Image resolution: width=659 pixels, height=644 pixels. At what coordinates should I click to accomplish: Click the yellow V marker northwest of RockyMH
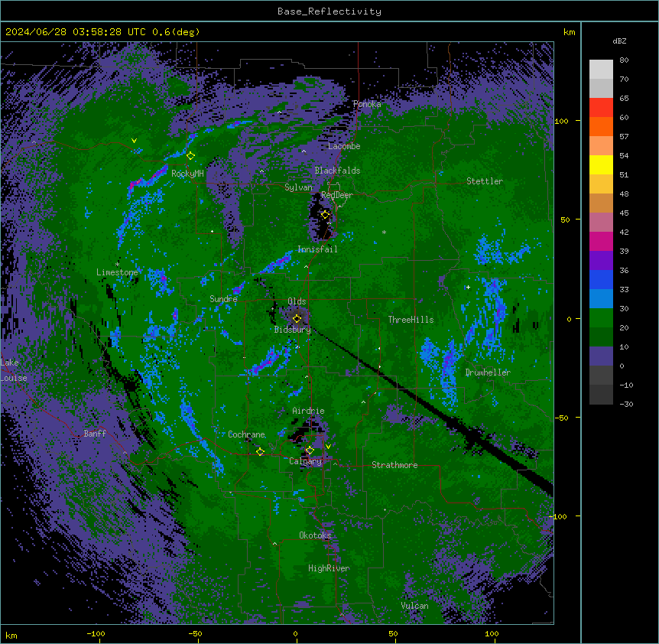point(134,141)
